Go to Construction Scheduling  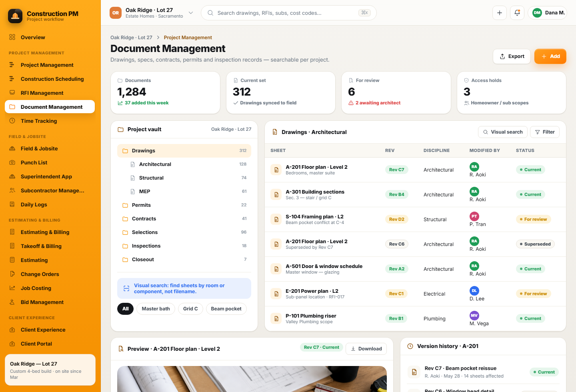coord(50,79)
